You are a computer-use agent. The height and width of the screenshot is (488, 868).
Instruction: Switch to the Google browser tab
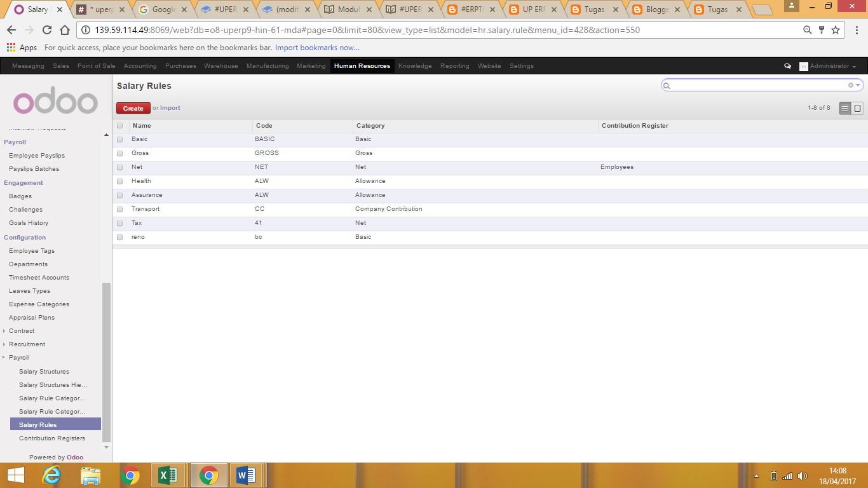164,10
